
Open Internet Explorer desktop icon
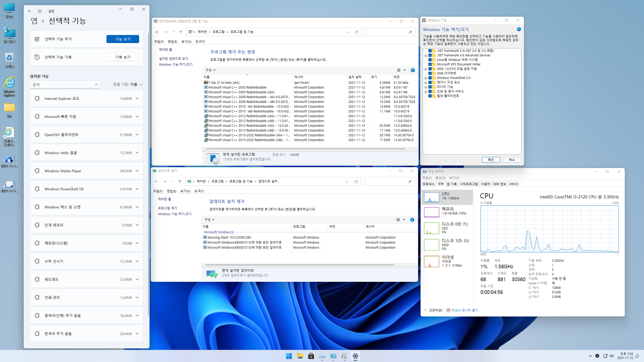(x=9, y=87)
